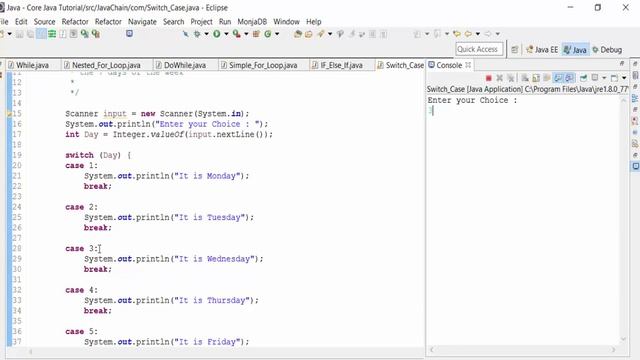This screenshot has height=360, width=640.
Task: Click the Open Perspective icon beside Quick Access
Action: coord(515,50)
